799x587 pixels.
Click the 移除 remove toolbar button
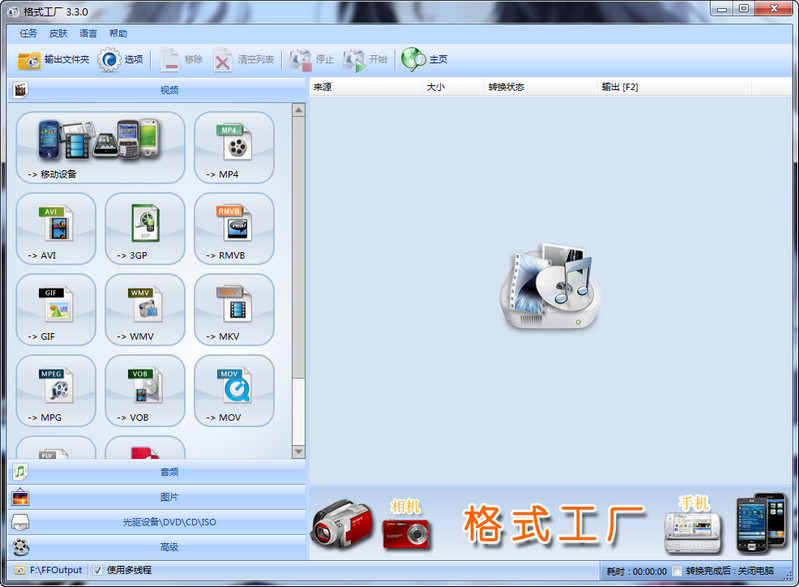click(181, 60)
